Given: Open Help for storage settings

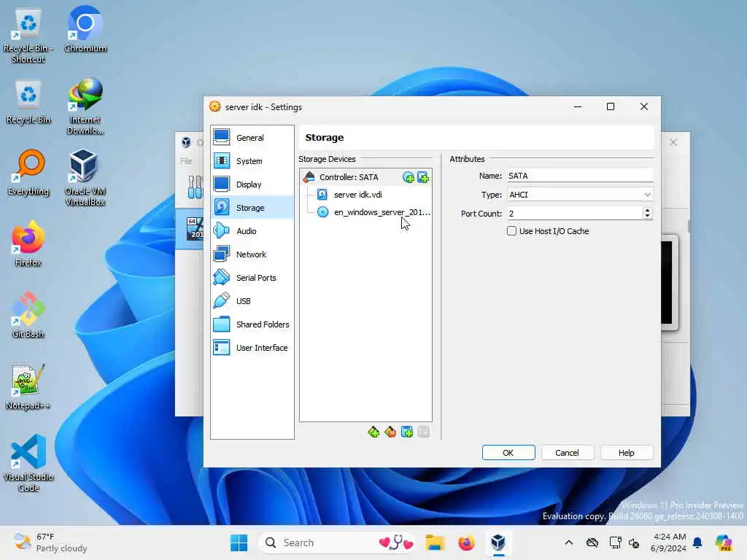Looking at the screenshot, I should (x=626, y=453).
